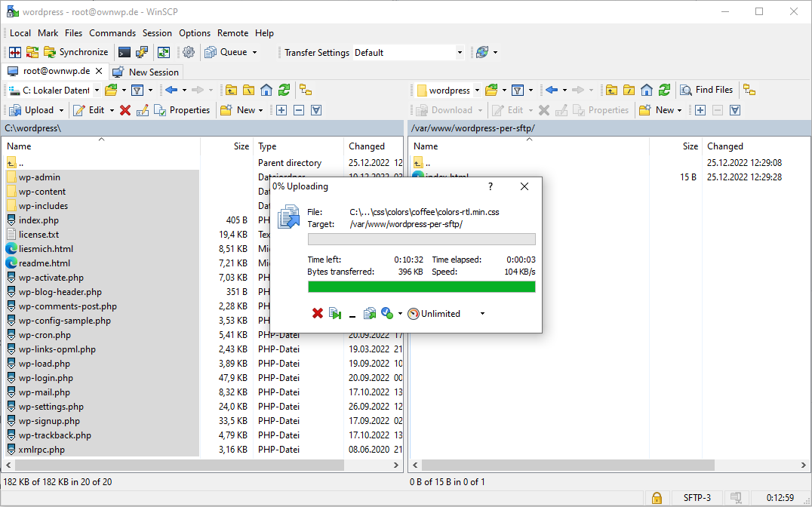Viewport: 812px width, 507px height.
Task: Toggle remote directory tree icon
Action: click(749, 90)
